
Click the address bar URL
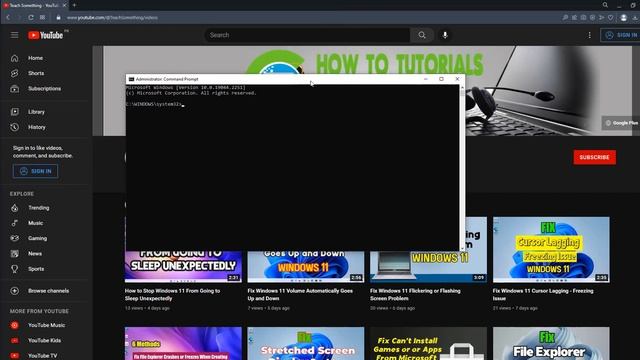tap(112, 18)
